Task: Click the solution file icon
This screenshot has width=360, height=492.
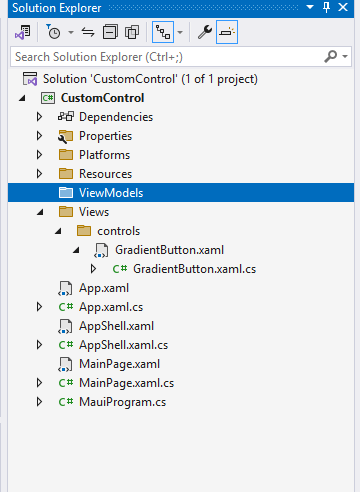Action: (x=30, y=79)
